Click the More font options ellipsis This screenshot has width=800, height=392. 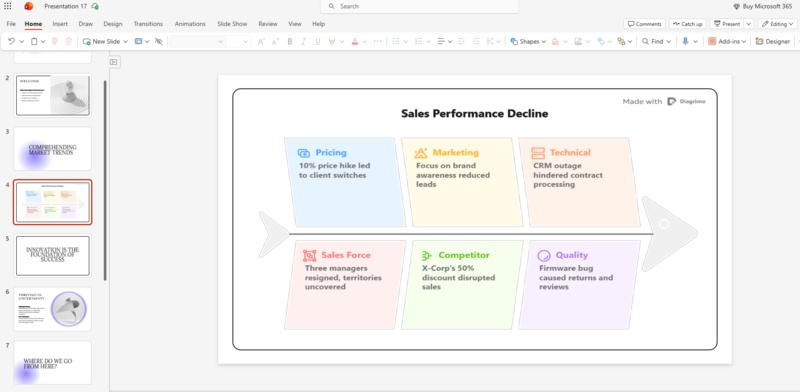[x=378, y=41]
